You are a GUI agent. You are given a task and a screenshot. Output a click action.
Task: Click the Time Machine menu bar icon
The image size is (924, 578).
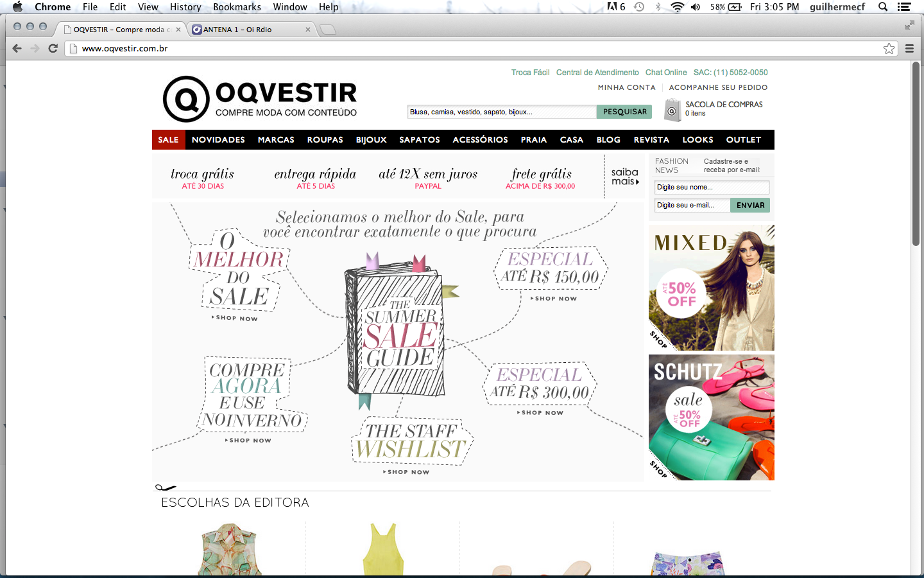(639, 7)
